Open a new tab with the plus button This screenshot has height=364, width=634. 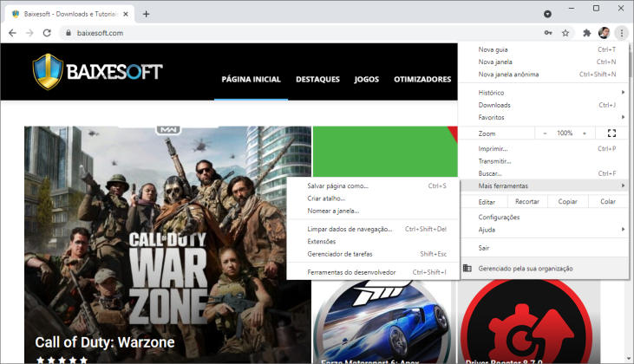tap(146, 14)
